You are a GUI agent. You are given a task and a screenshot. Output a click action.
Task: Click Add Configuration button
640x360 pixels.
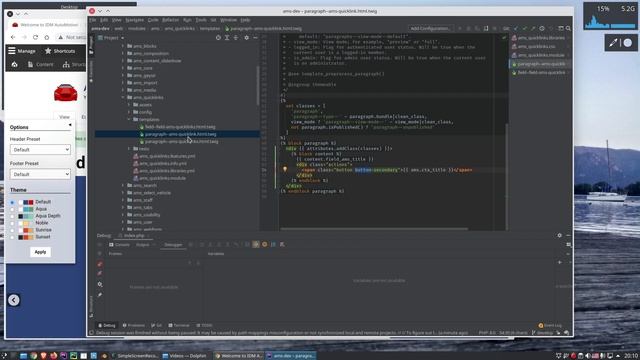point(430,29)
